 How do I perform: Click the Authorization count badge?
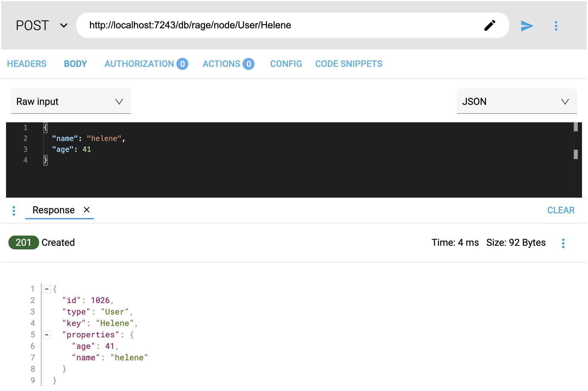pos(182,64)
